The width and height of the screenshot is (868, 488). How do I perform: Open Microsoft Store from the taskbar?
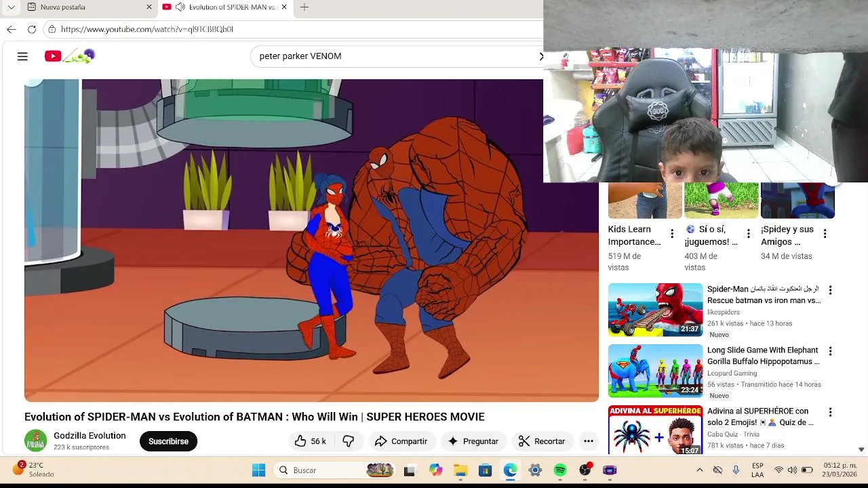point(485,470)
